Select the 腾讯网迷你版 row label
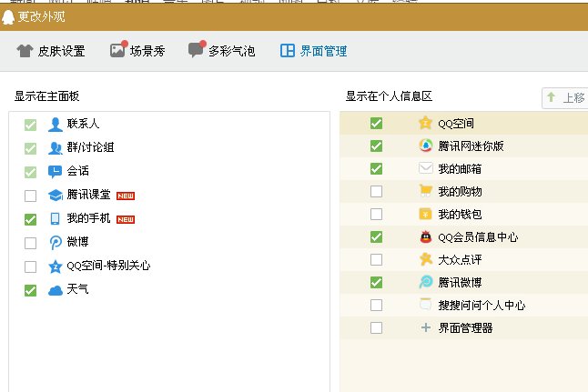 471,146
